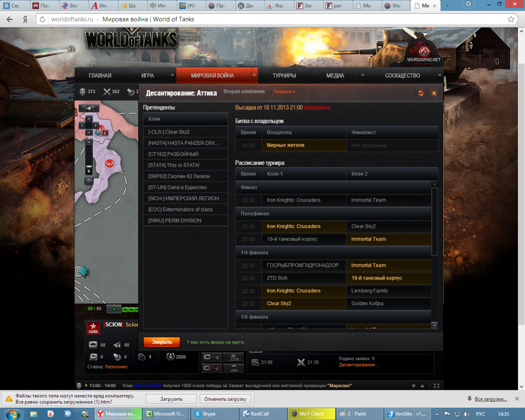Select the [59RU] PERM DIVISION row
Image resolution: width=525 pixels, height=420 pixels.
tap(185, 220)
